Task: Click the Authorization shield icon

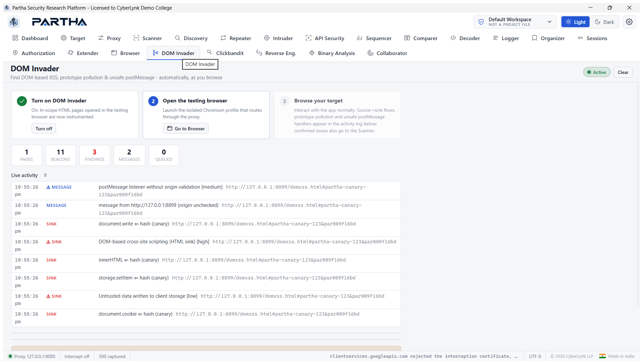Action: [15, 53]
